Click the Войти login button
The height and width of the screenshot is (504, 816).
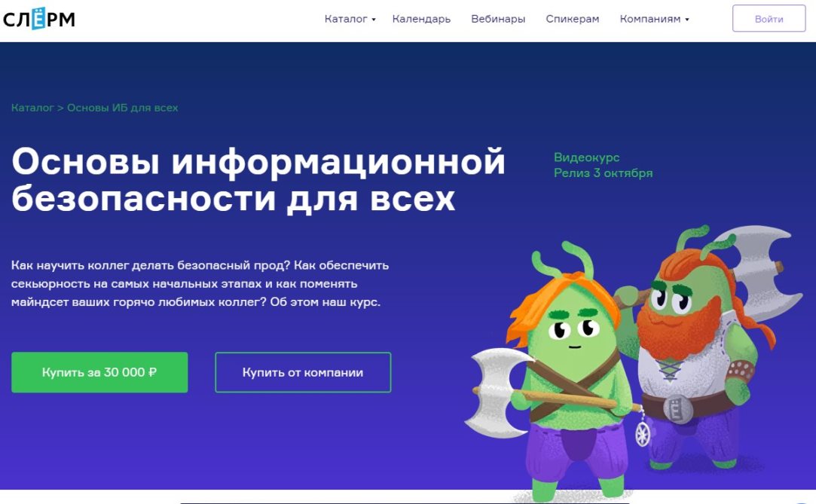tap(769, 19)
